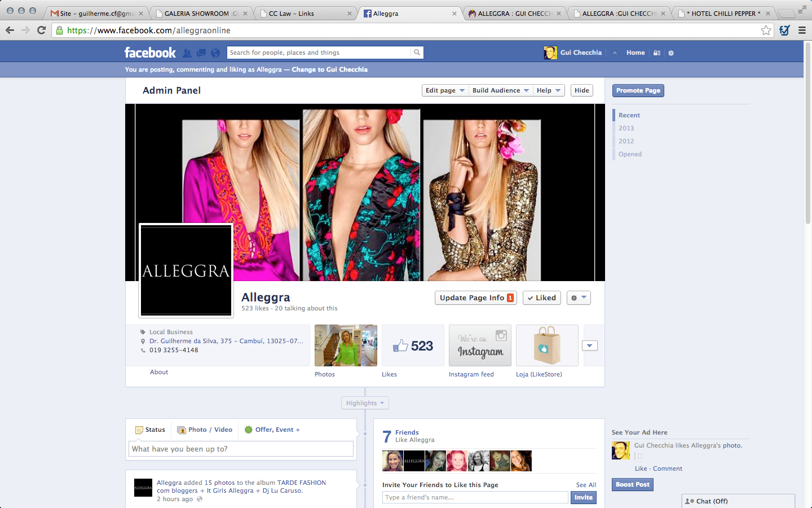Screen dimensions: 812x508
Task: Jump to Opened on the timeline
Action: 630,154
